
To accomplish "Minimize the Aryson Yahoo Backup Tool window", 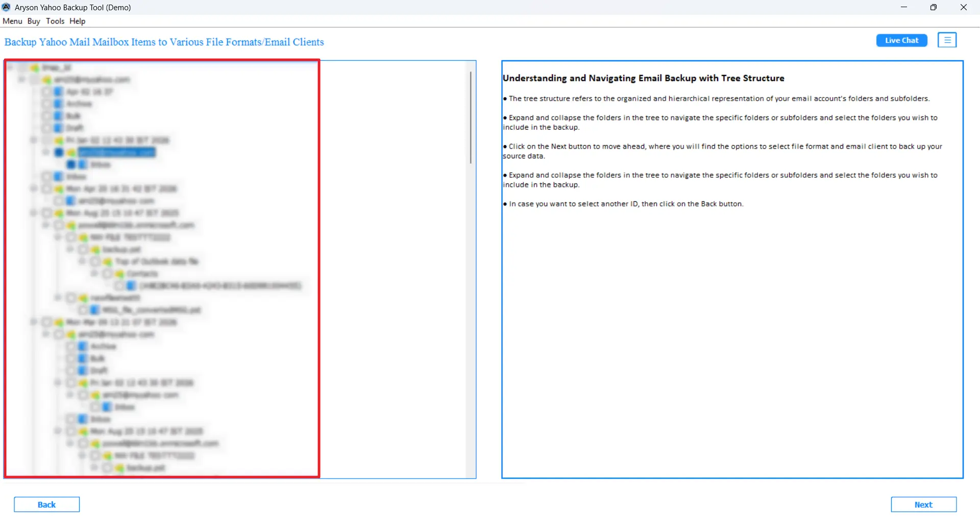I will 903,7.
